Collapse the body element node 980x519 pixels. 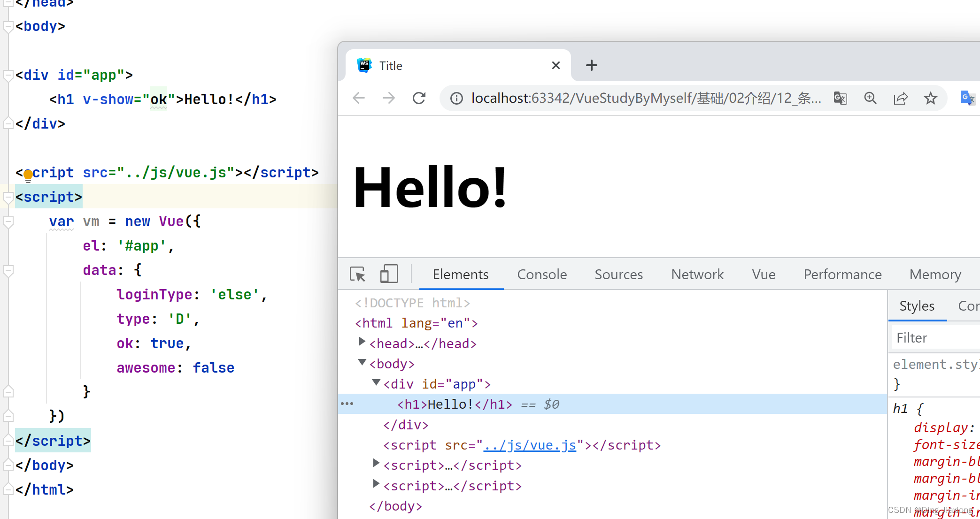(x=362, y=362)
